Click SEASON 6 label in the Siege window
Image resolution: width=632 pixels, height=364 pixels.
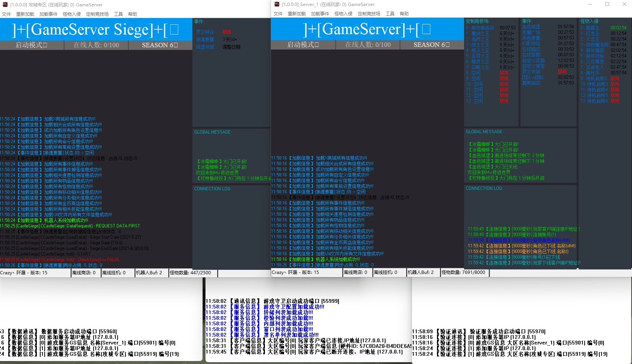tap(160, 45)
